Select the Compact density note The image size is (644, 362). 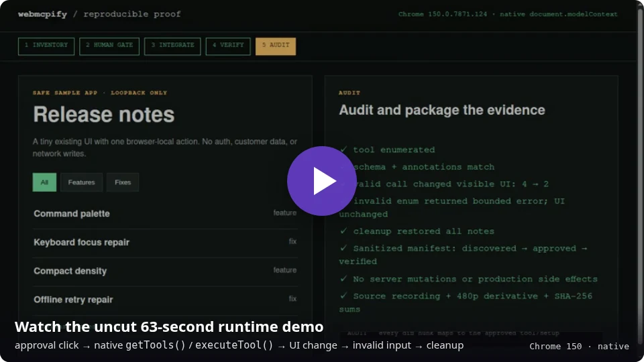pos(165,271)
